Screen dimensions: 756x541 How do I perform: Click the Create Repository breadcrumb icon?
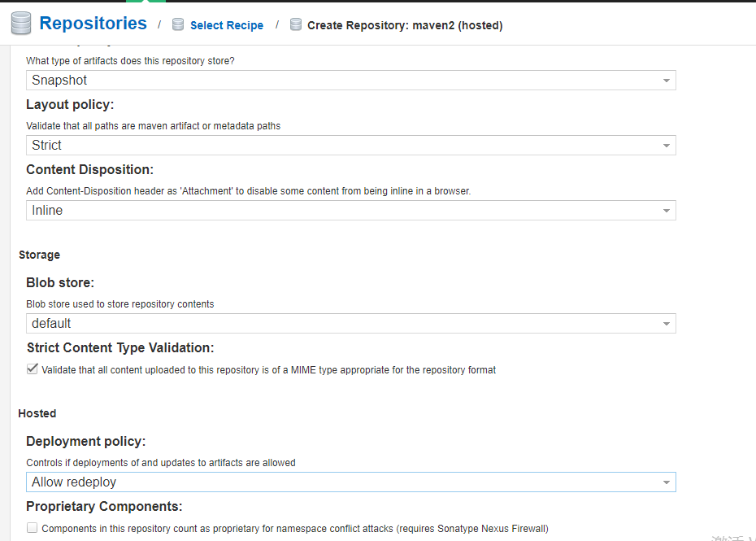click(296, 24)
